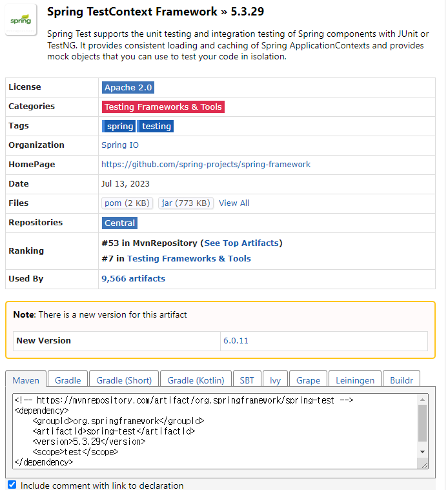448x490 pixels.
Task: Visit the spring-framework GitHub homepage link
Action: (206, 165)
